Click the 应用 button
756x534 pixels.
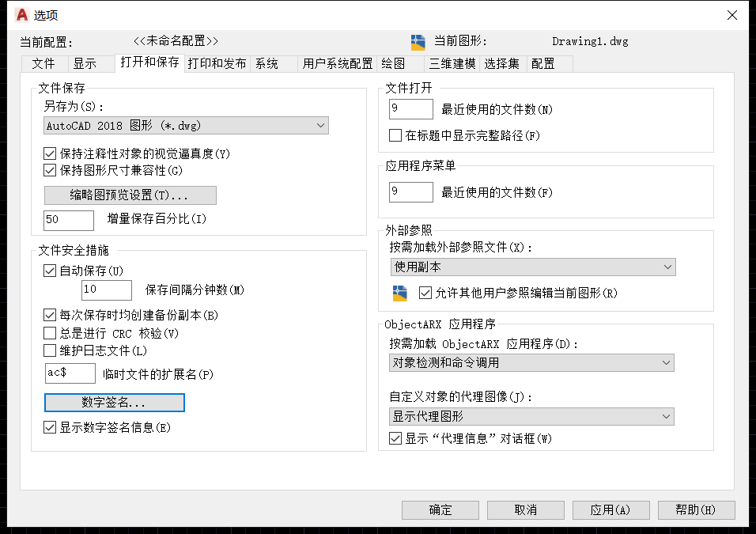coord(610,509)
